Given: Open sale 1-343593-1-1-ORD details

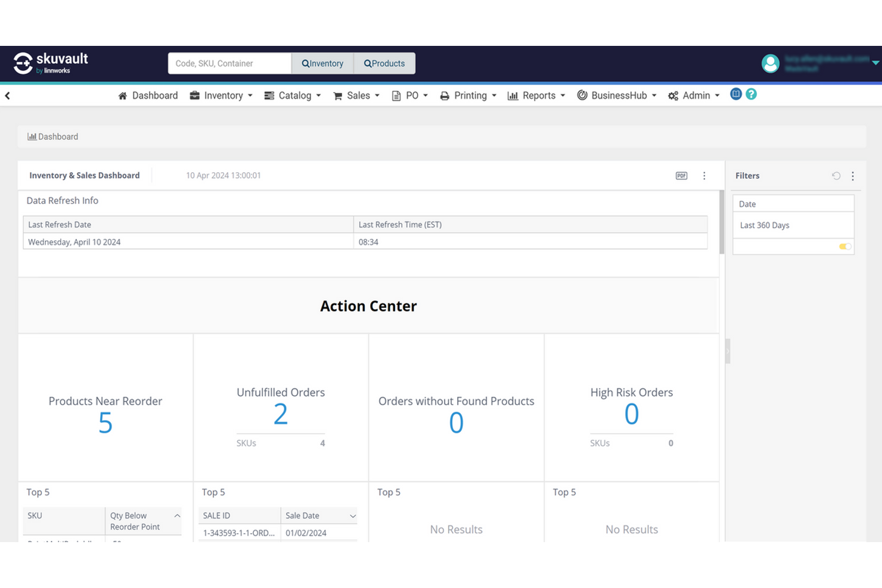Looking at the screenshot, I should pyautogui.click(x=238, y=533).
